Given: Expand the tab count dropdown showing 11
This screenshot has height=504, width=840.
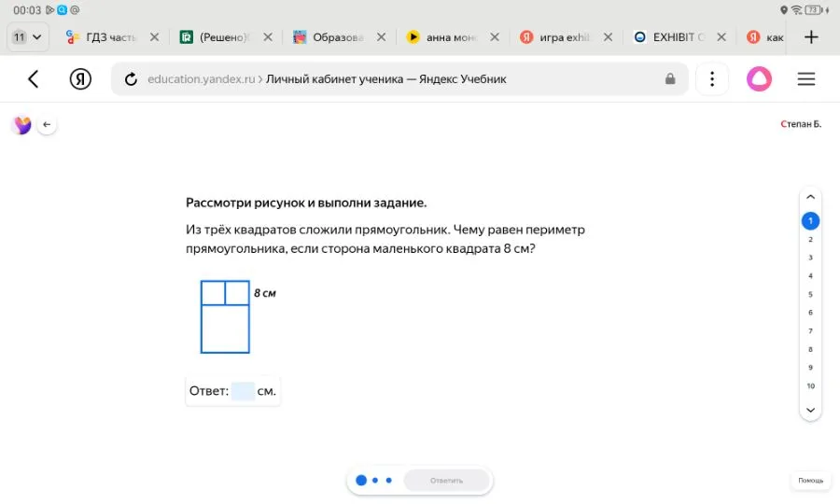Looking at the screenshot, I should click(27, 37).
